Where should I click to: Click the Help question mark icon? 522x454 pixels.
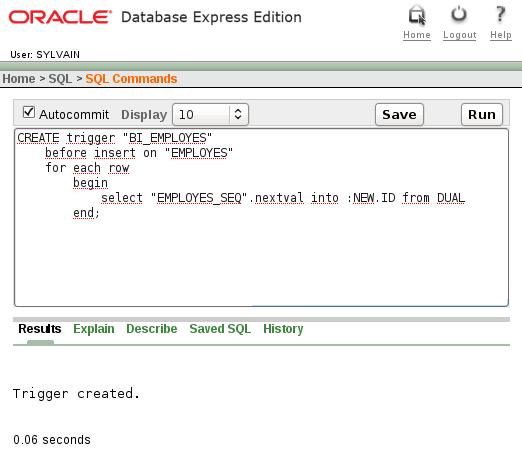point(500,14)
